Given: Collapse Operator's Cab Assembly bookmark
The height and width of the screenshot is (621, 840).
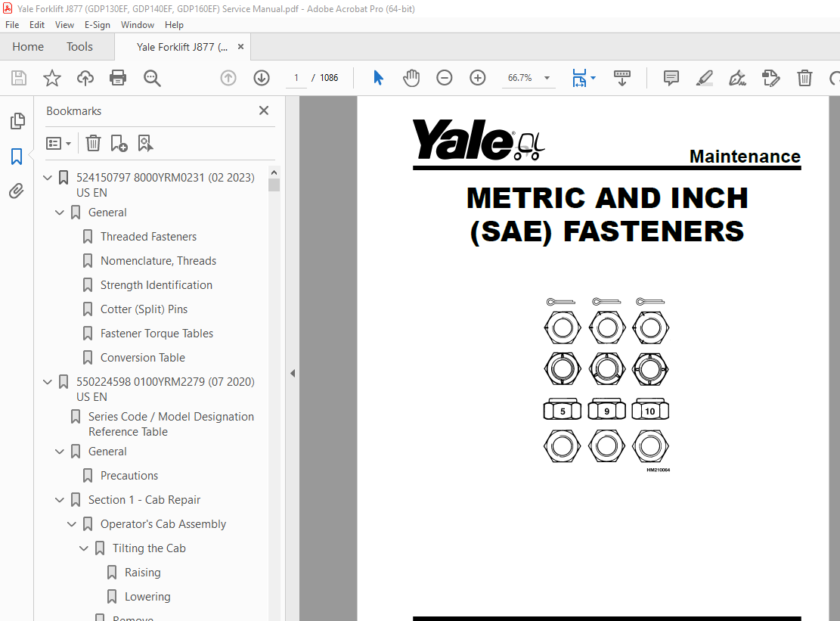Looking at the screenshot, I should [72, 524].
